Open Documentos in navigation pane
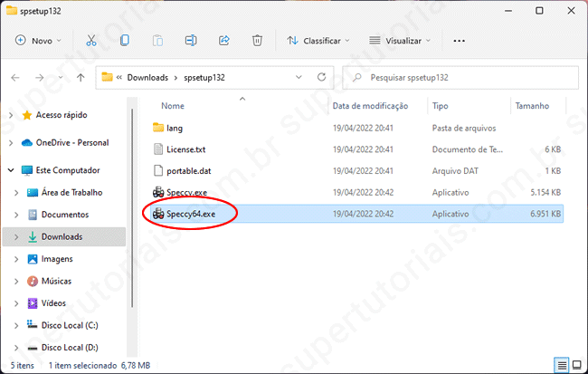The width and height of the screenshot is (588, 374). coord(65,215)
